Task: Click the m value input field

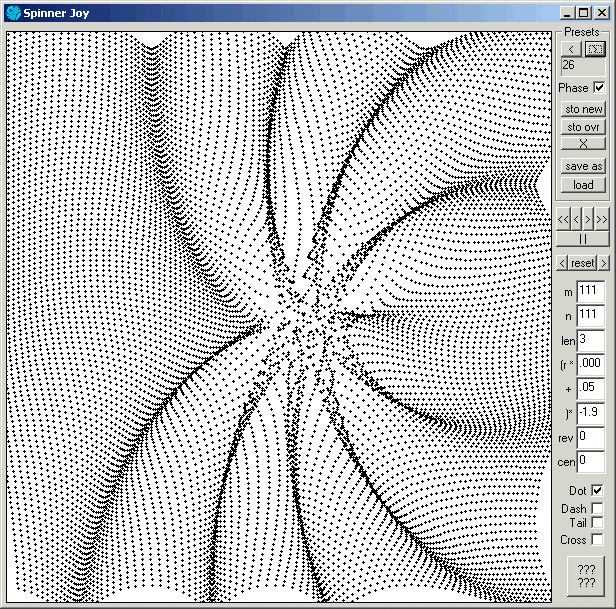Action: click(x=590, y=290)
